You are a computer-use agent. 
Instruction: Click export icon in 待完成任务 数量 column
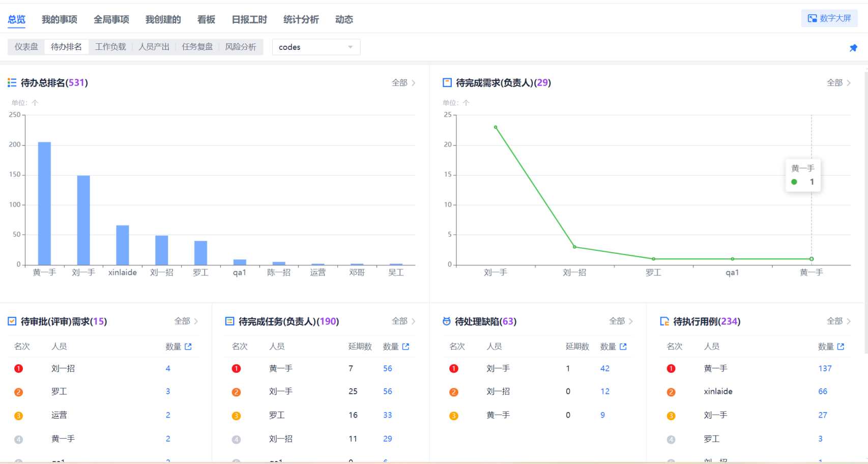pos(406,346)
